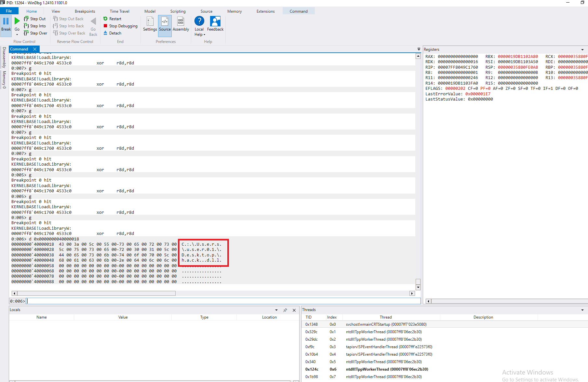Click the red Stop Debugging button
The image size is (588, 382).
point(105,26)
